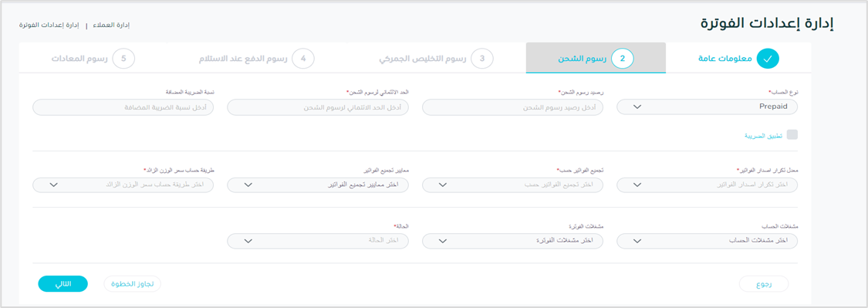Expand معايير تجميع الفواتير dropdown
This screenshot has width=868, height=308.
(x=318, y=184)
